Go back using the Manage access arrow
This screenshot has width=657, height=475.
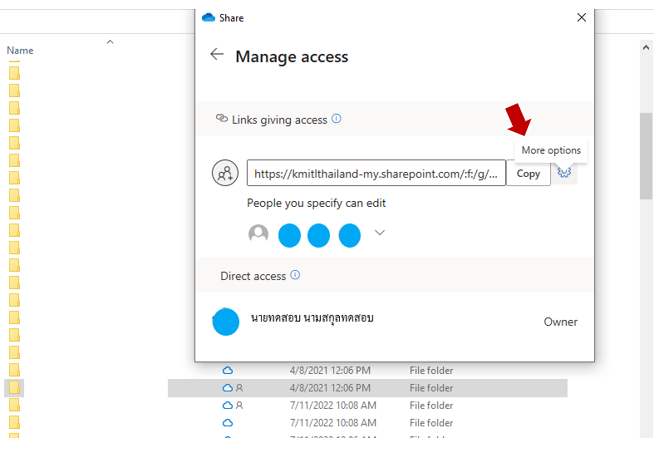[x=217, y=55]
